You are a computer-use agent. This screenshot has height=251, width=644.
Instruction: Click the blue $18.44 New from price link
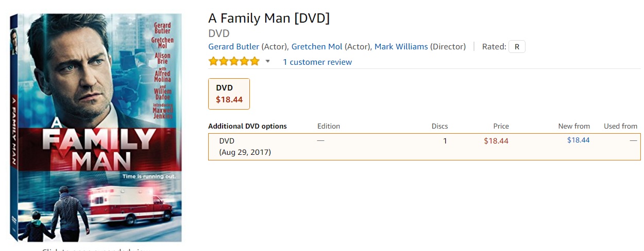[x=578, y=140]
